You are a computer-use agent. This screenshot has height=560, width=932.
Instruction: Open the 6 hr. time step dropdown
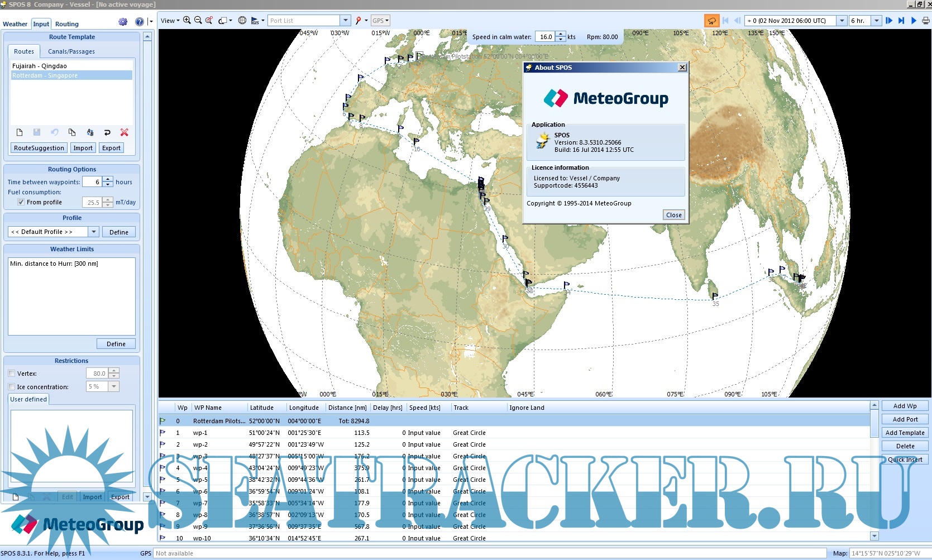[876, 21]
